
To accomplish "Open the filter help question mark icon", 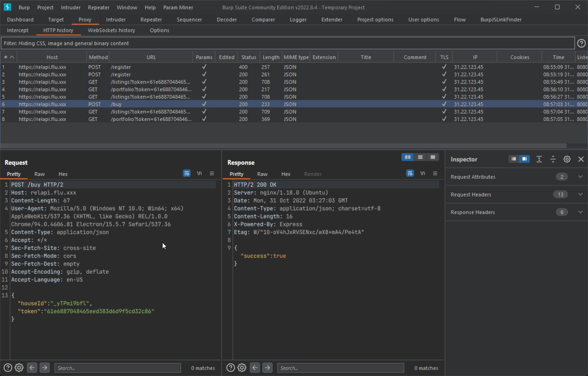I will [581, 44].
